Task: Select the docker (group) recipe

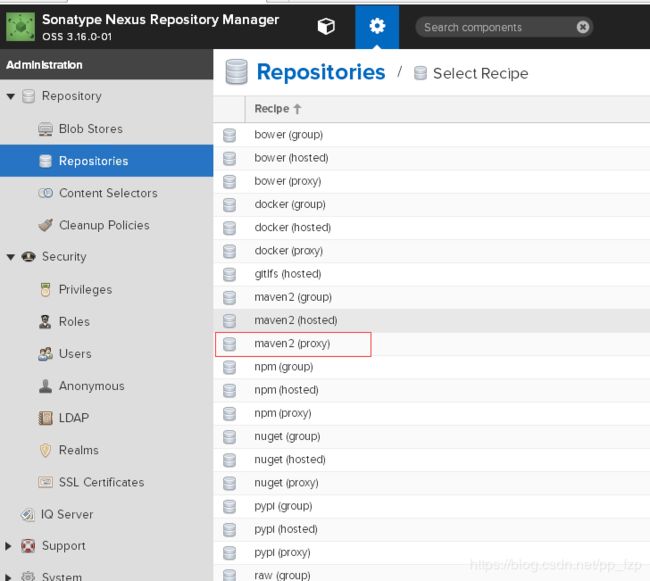Action: pos(432,204)
